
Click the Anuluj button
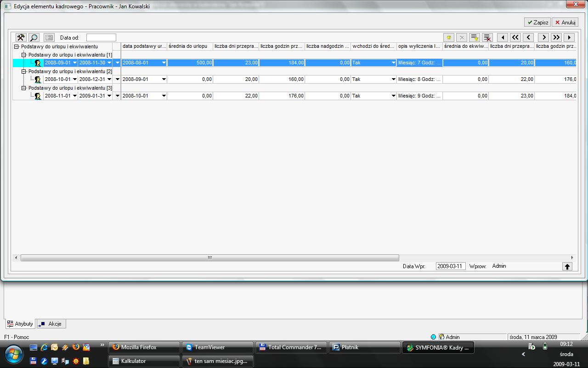click(x=565, y=22)
